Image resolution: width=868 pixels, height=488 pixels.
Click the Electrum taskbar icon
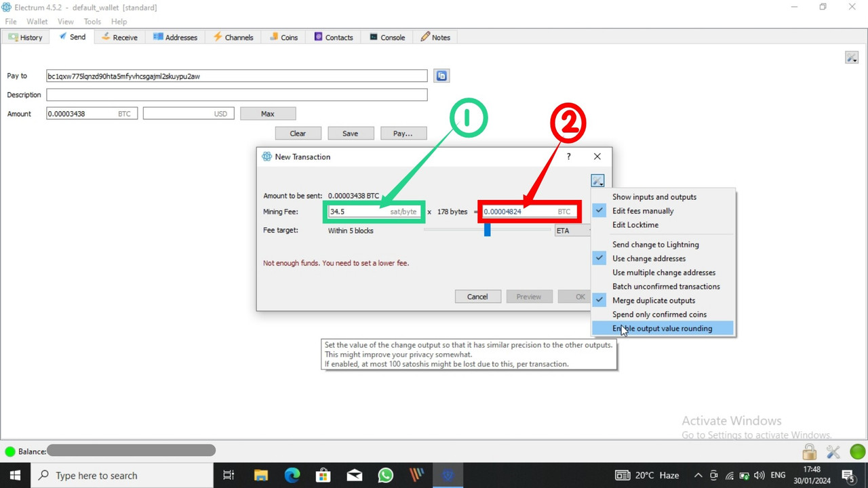click(x=448, y=475)
